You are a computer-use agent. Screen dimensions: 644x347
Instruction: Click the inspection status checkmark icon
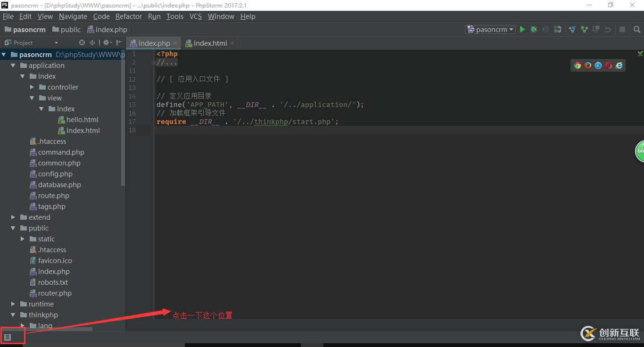(x=640, y=54)
